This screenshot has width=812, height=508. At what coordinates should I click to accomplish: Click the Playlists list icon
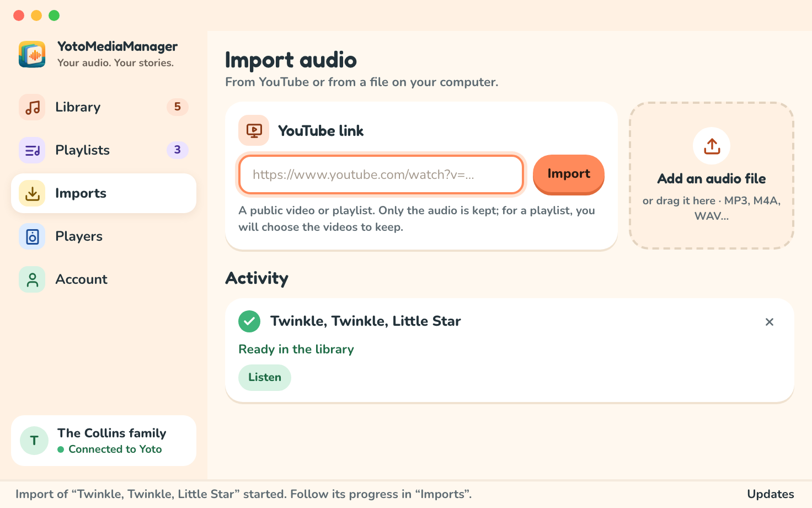click(x=32, y=150)
